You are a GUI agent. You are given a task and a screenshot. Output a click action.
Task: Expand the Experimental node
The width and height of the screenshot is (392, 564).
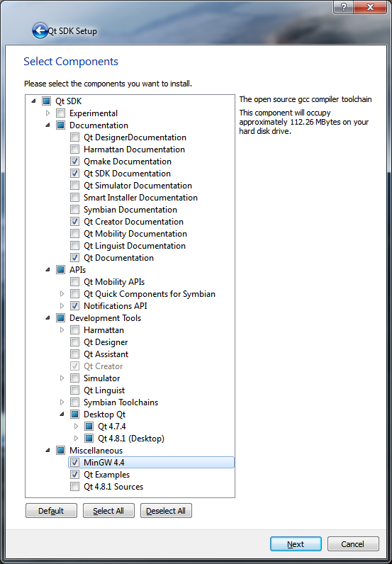48,113
